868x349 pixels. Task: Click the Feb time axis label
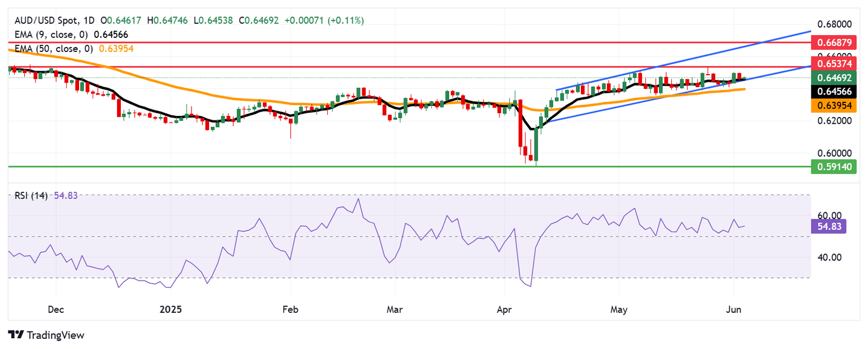(290, 309)
